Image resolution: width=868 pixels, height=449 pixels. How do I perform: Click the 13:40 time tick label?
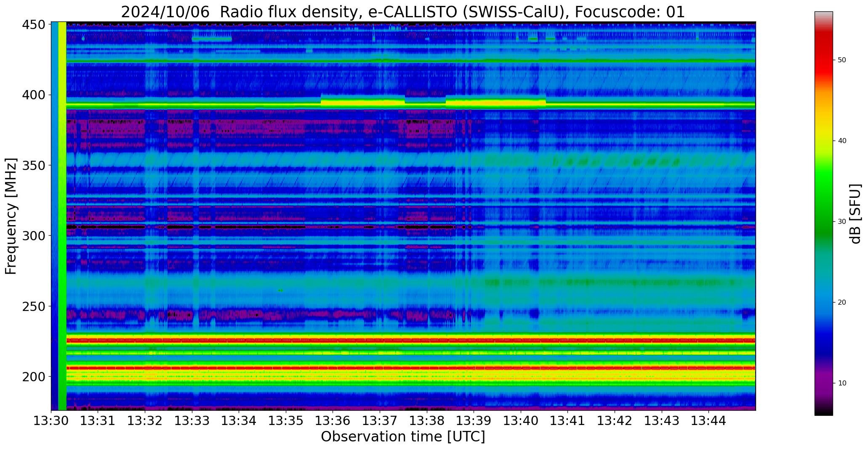521,420
